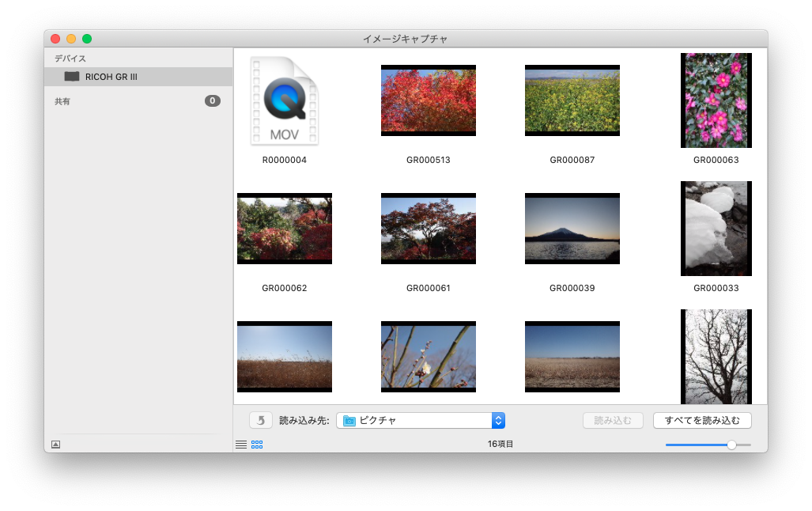
Task: Select the dry grass under sky thumbnail
Action: pos(285,357)
